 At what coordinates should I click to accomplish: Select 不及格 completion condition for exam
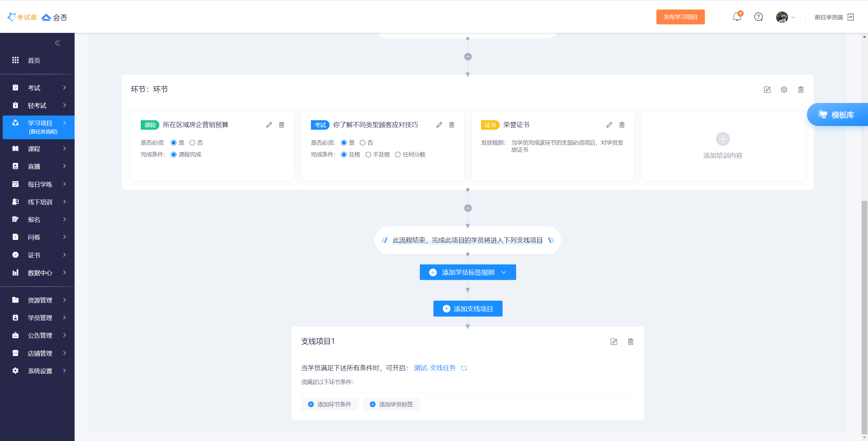(368, 155)
